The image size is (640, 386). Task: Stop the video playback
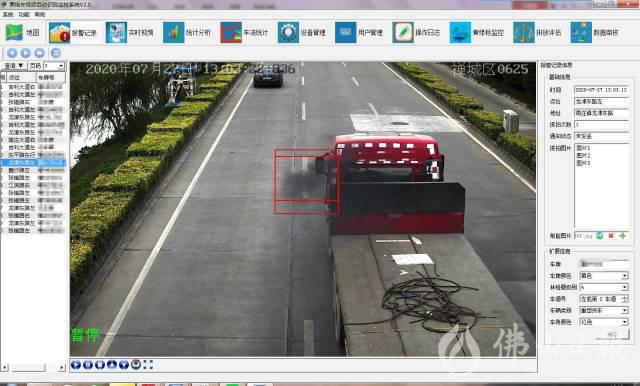[100, 365]
